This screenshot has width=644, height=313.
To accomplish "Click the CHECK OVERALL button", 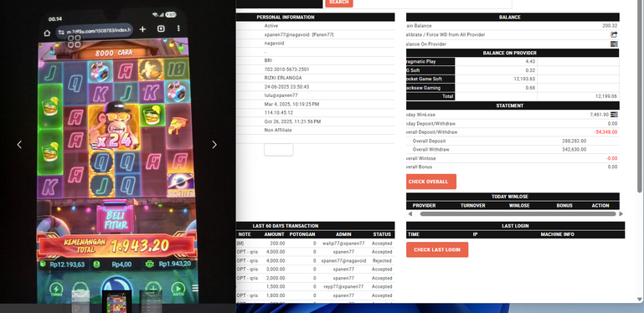I will coord(430,182).
